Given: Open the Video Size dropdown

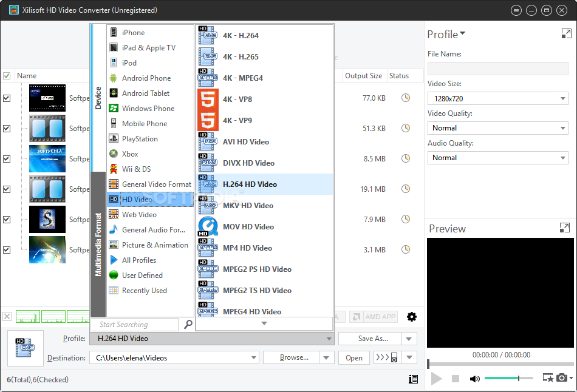Looking at the screenshot, I should (498, 98).
